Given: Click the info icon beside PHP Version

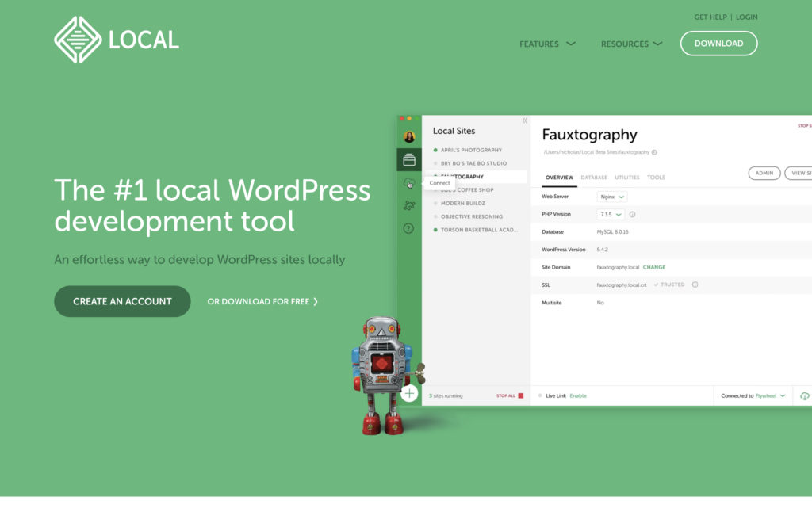Looking at the screenshot, I should pos(632,214).
